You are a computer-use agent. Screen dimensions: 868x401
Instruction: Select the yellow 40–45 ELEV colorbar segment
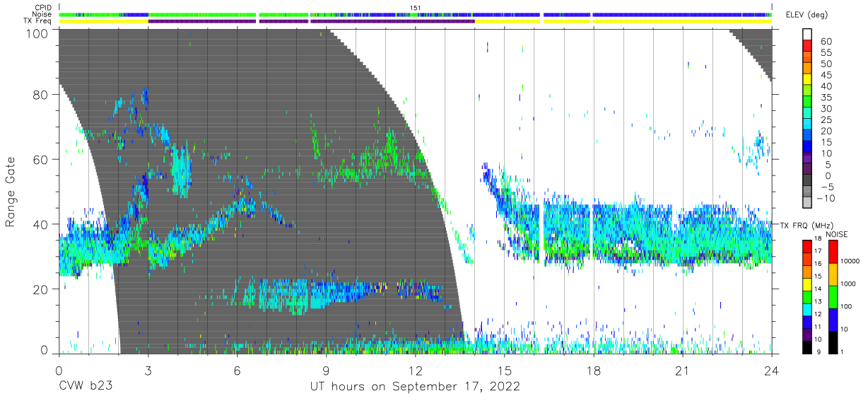[807, 80]
